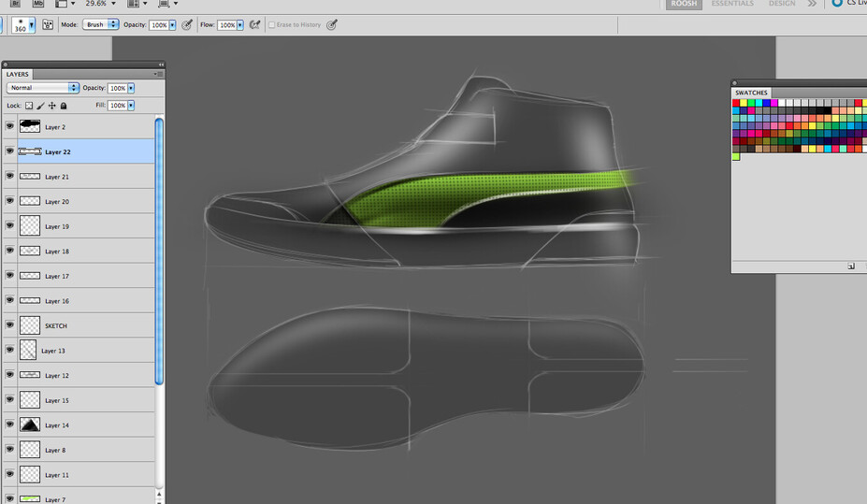Image resolution: width=867 pixels, height=504 pixels.
Task: Hide Layer 14 with its eye icon
Action: coord(9,425)
